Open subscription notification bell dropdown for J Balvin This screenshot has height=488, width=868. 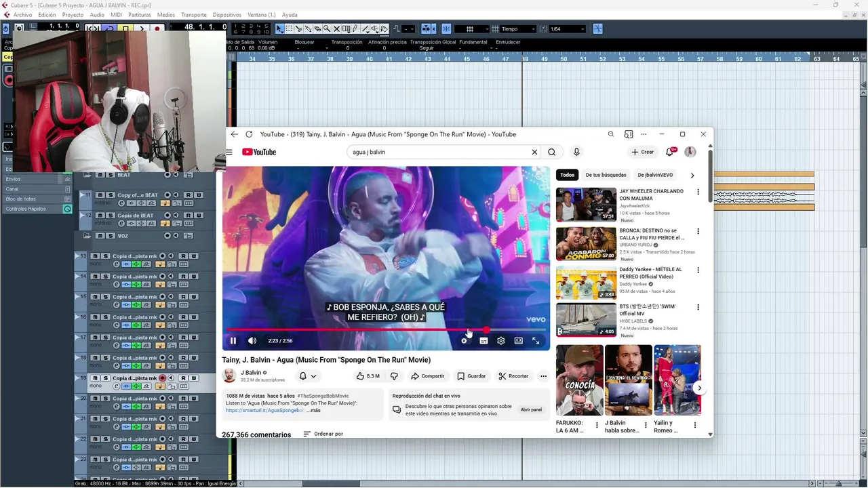point(307,376)
